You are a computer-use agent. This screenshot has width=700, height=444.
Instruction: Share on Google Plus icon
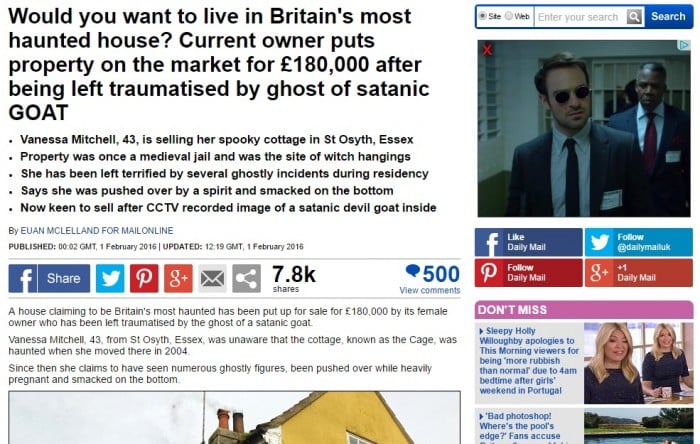(x=178, y=278)
